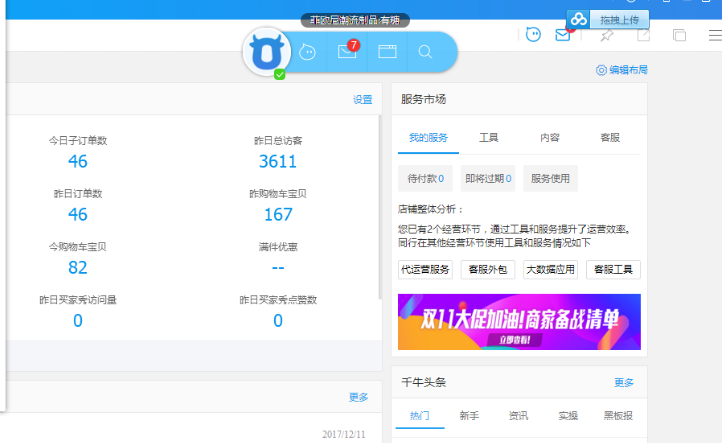
Task: Select the 新手 tab in 千牛头条
Action: tap(469, 416)
